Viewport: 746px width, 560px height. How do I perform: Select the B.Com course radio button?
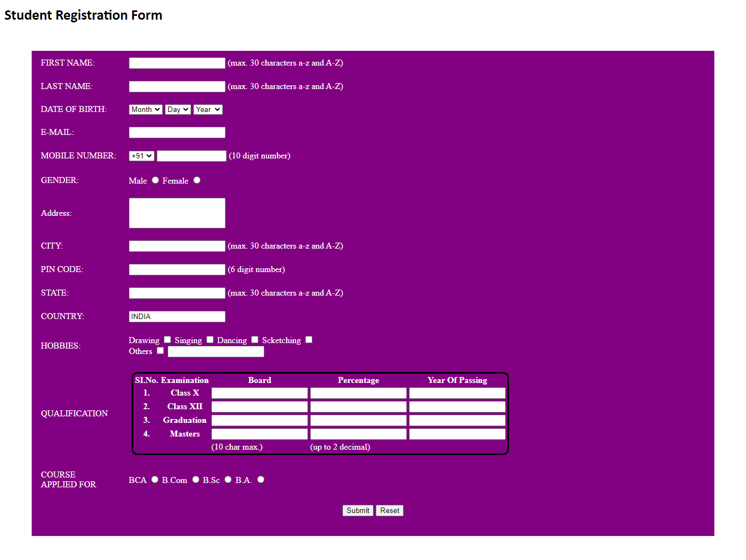coord(196,480)
